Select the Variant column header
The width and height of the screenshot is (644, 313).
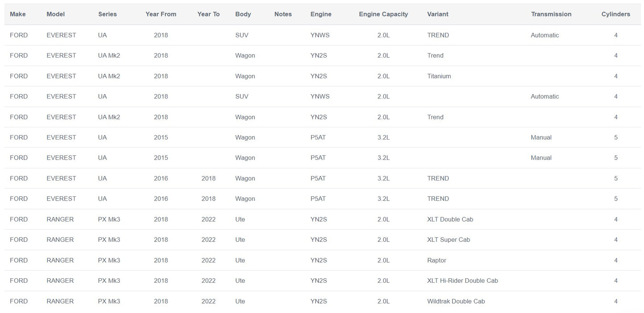[x=438, y=14]
